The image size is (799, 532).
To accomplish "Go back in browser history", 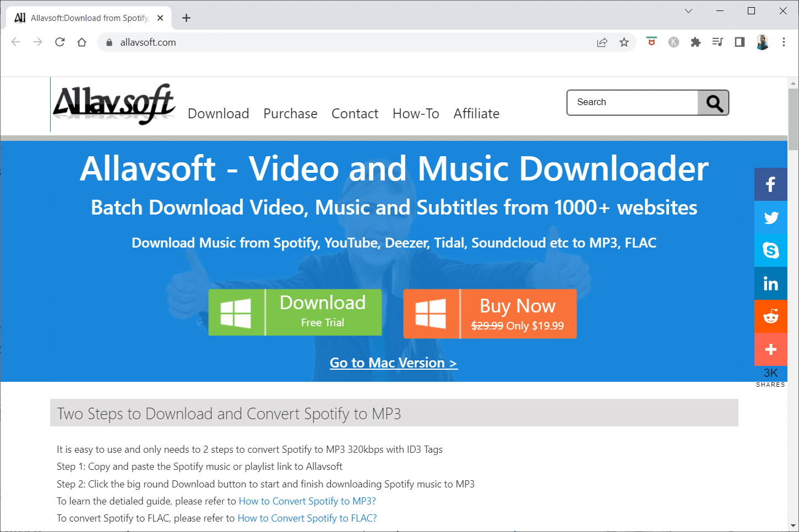I will 16,42.
